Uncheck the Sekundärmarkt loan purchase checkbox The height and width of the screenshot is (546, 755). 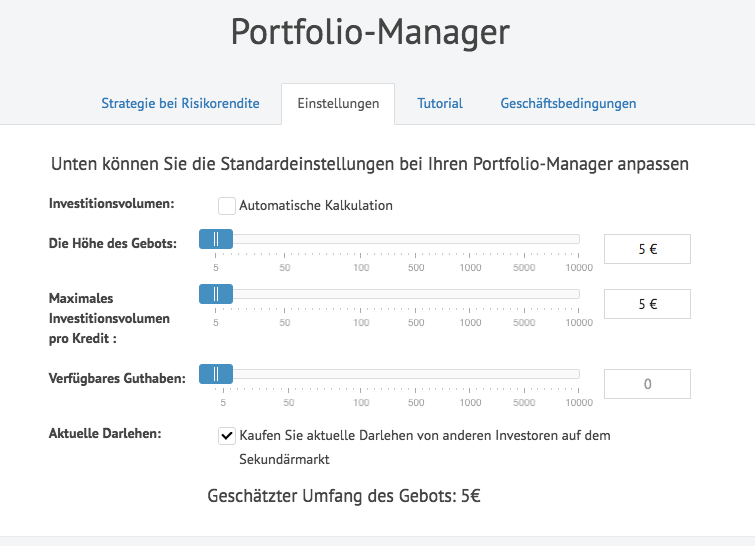(x=227, y=436)
